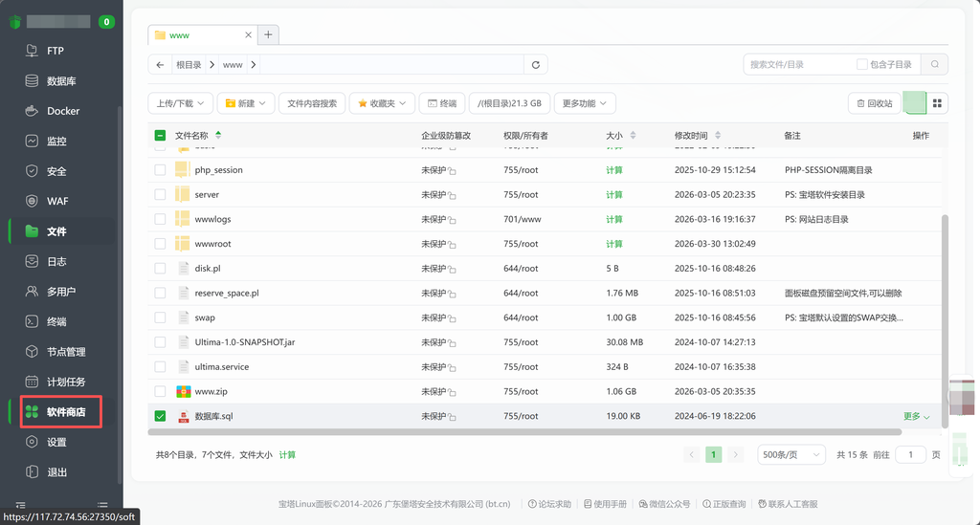The image size is (980, 525).
Task: Open 软件商店 in the sidebar
Action: (66, 412)
